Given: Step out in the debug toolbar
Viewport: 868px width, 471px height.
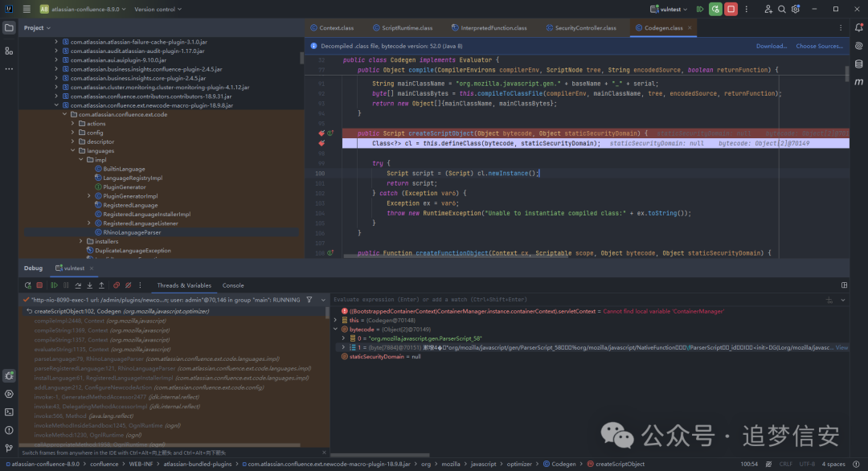Looking at the screenshot, I should pyautogui.click(x=101, y=285).
